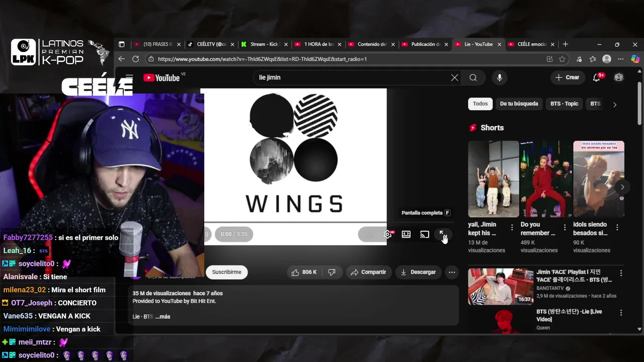Clear the search text with the X
The height and width of the screenshot is (362, 644).
454,77
